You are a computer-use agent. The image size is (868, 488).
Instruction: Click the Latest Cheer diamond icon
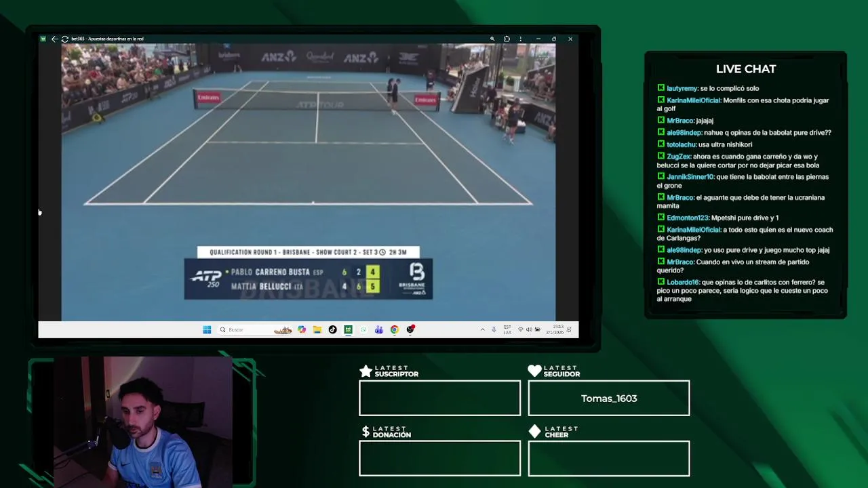534,431
